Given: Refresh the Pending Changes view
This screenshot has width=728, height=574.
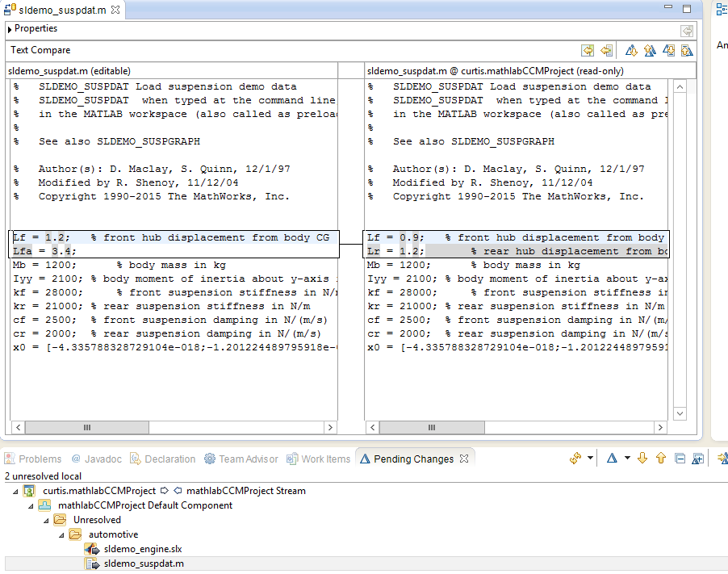Looking at the screenshot, I should tap(575, 458).
